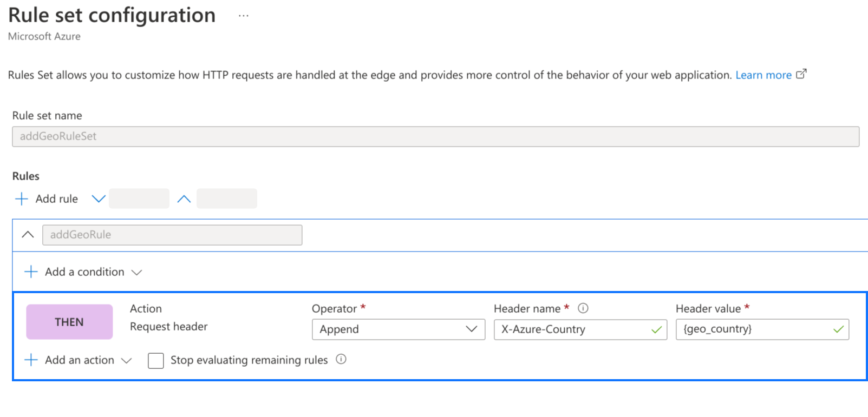Click the Rule set name field
Screen dimensions: 868x417
coord(435,136)
